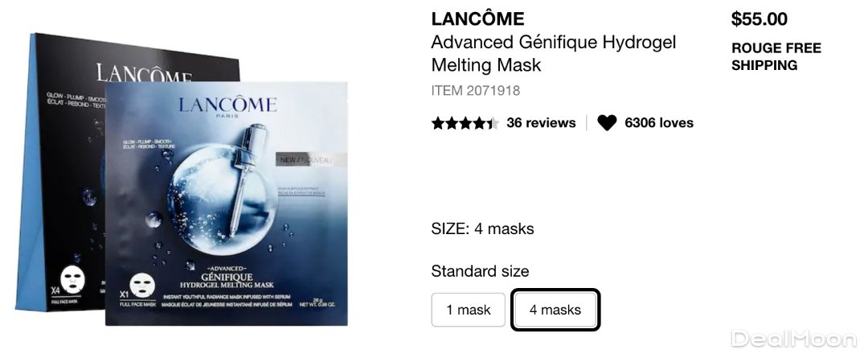The height and width of the screenshot is (358, 868).
Task: Click the X4 face mask icon on box
Action: point(71,278)
